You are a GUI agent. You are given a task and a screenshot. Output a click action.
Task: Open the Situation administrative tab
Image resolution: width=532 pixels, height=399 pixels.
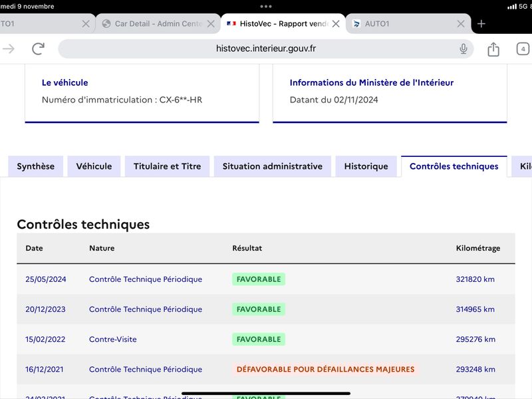(x=273, y=166)
